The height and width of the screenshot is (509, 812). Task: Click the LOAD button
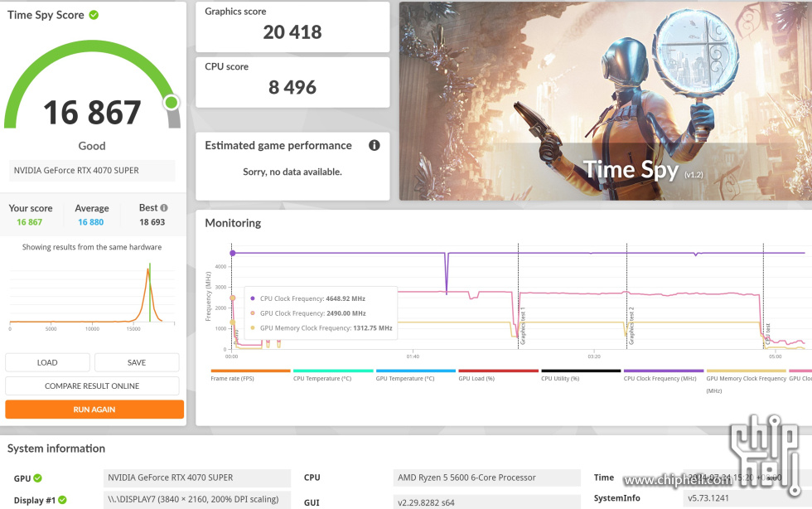[47, 362]
